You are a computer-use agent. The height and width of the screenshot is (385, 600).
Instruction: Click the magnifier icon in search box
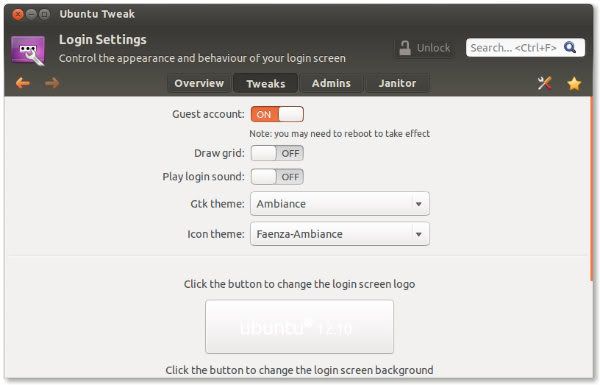tap(570, 47)
